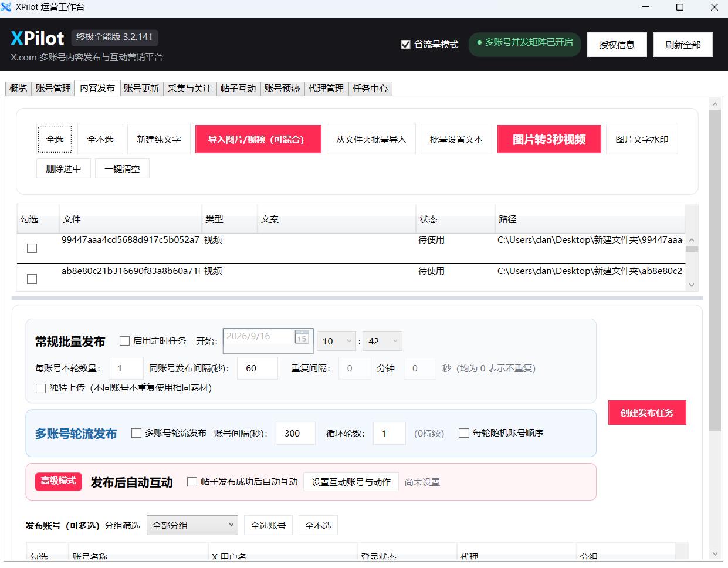Click 图片转3秒视频 button
This screenshot has height=568, width=728.
tap(549, 139)
